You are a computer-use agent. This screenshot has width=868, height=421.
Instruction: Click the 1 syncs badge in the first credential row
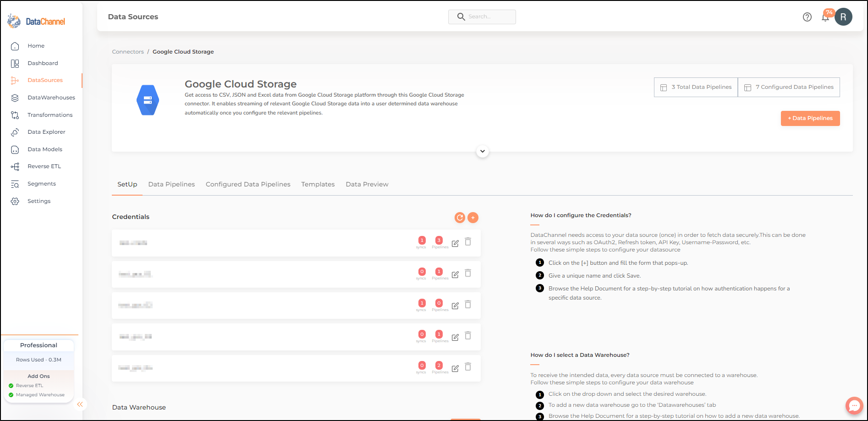422,241
